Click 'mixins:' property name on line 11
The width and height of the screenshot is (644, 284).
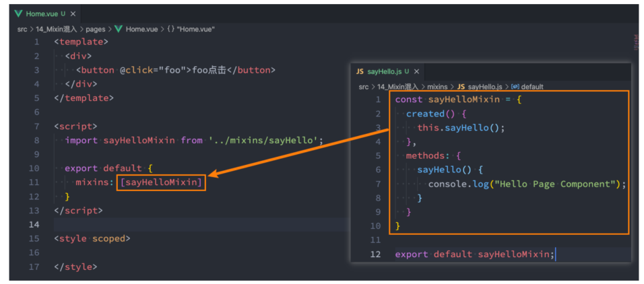coord(95,182)
